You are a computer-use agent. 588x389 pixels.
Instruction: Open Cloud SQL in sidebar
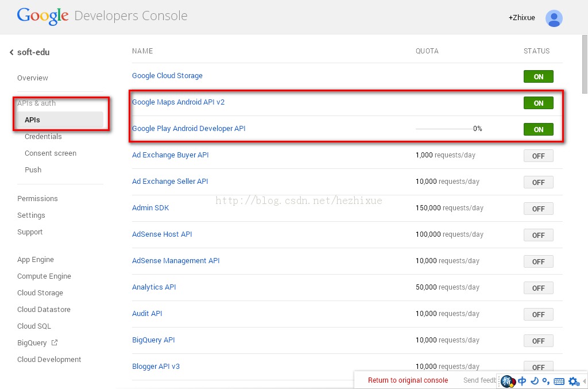click(x=34, y=326)
